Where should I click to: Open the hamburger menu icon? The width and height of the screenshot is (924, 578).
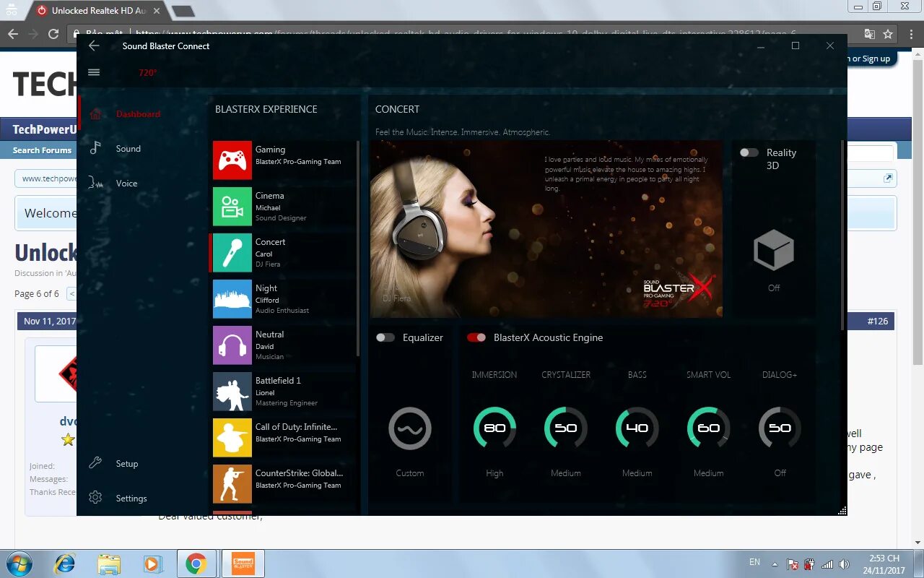pos(94,72)
